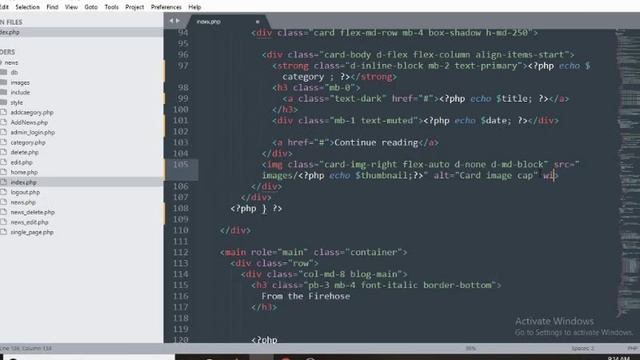Open delete.php from the sidebar

point(24,152)
